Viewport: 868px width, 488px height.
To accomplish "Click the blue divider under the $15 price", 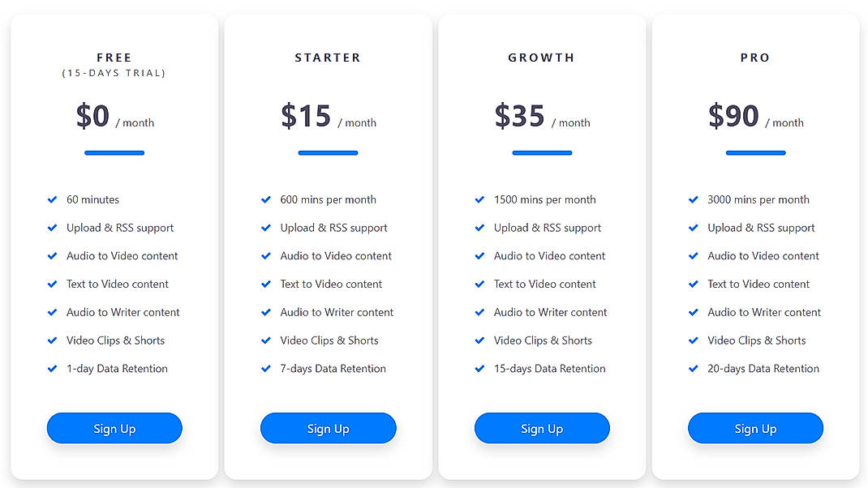I will [x=328, y=152].
